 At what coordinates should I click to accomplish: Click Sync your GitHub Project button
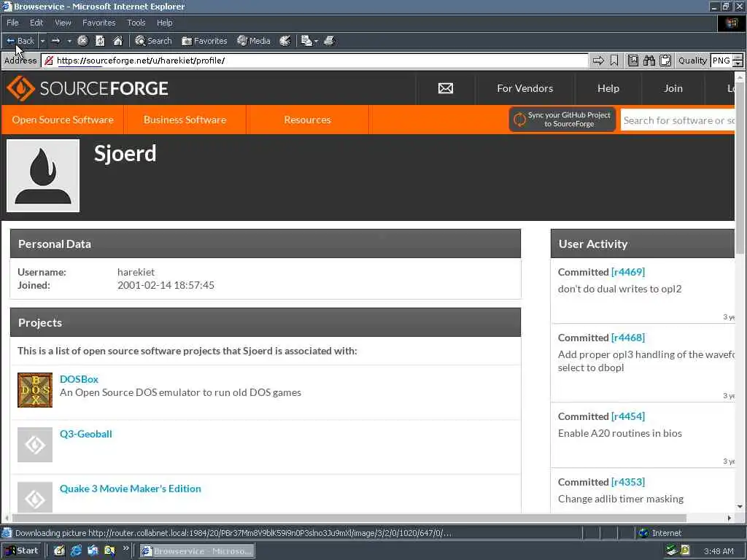pos(562,119)
